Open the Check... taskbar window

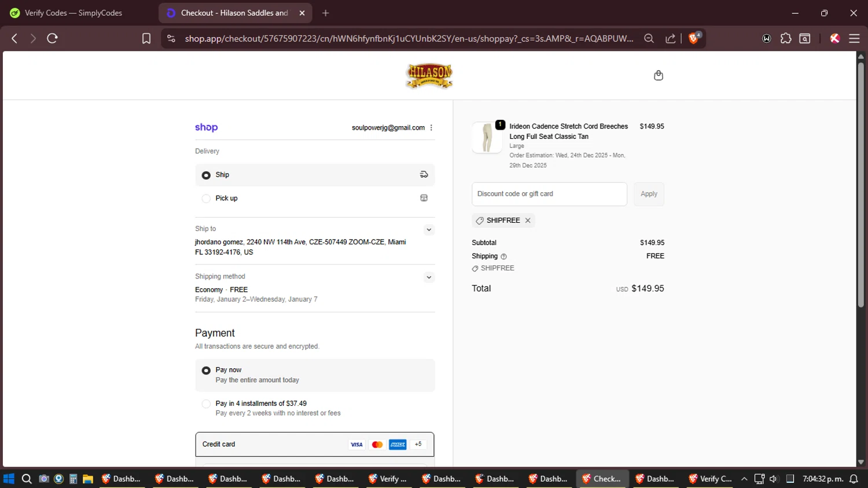(602, 479)
